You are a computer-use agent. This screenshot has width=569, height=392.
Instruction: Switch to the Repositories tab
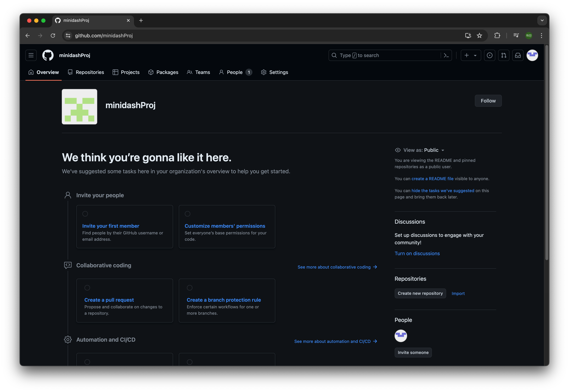click(x=86, y=72)
